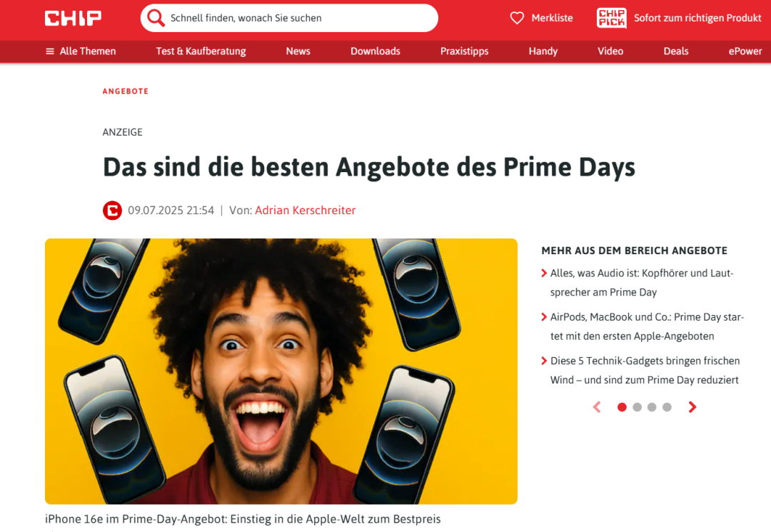
Task: Select the first red carousel dot
Action: [622, 407]
